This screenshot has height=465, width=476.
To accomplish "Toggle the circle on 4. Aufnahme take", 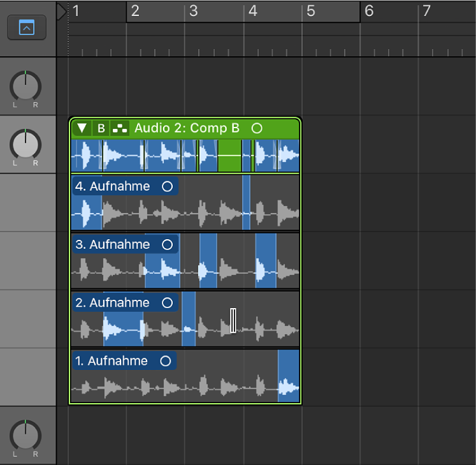I will pyautogui.click(x=167, y=186).
